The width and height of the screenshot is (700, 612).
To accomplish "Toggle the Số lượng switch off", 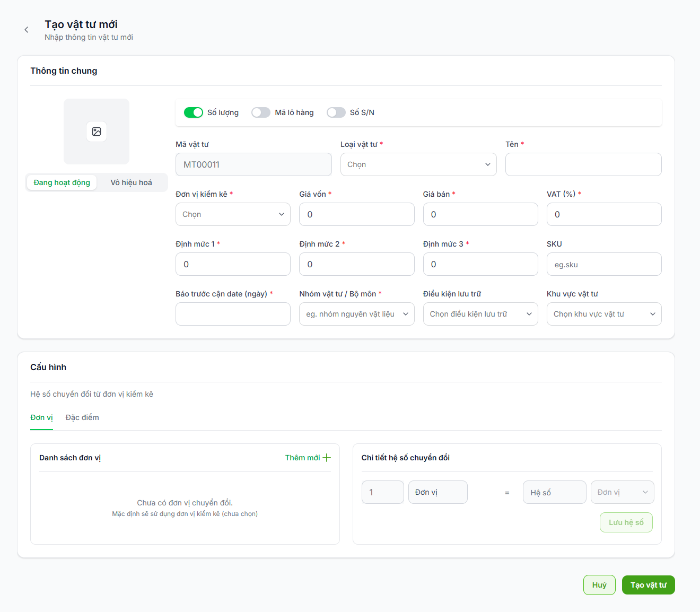I will coord(194,112).
